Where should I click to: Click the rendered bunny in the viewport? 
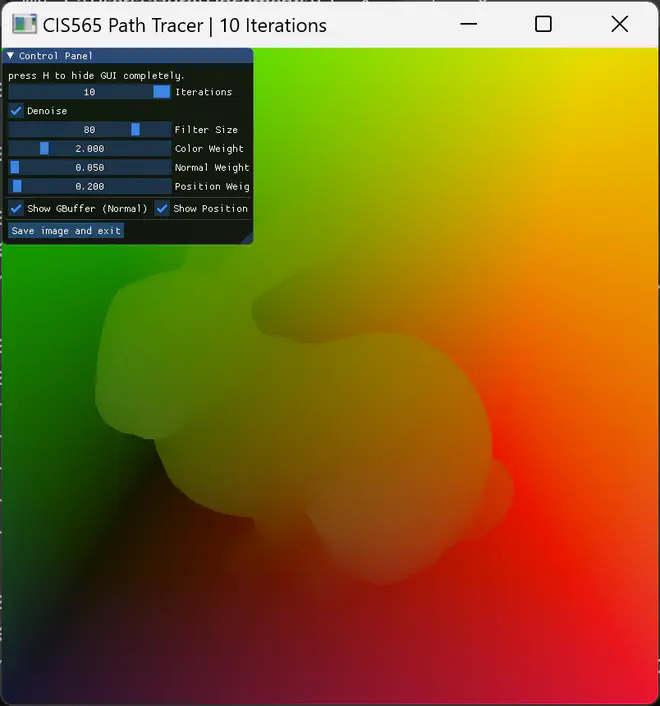[x=300, y=430]
